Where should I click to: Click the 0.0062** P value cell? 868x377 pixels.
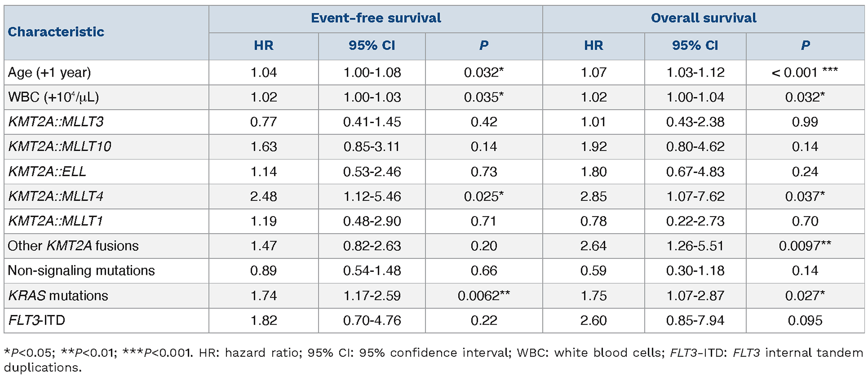point(483,295)
